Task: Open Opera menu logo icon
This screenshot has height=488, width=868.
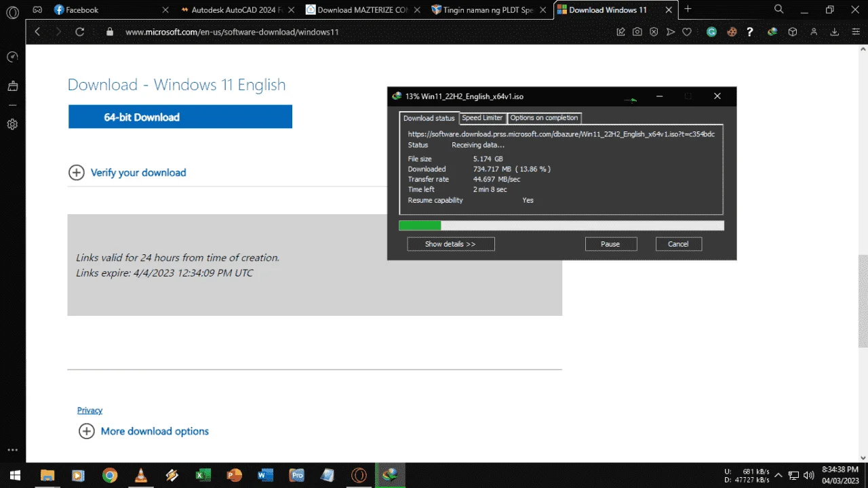Action: [12, 12]
